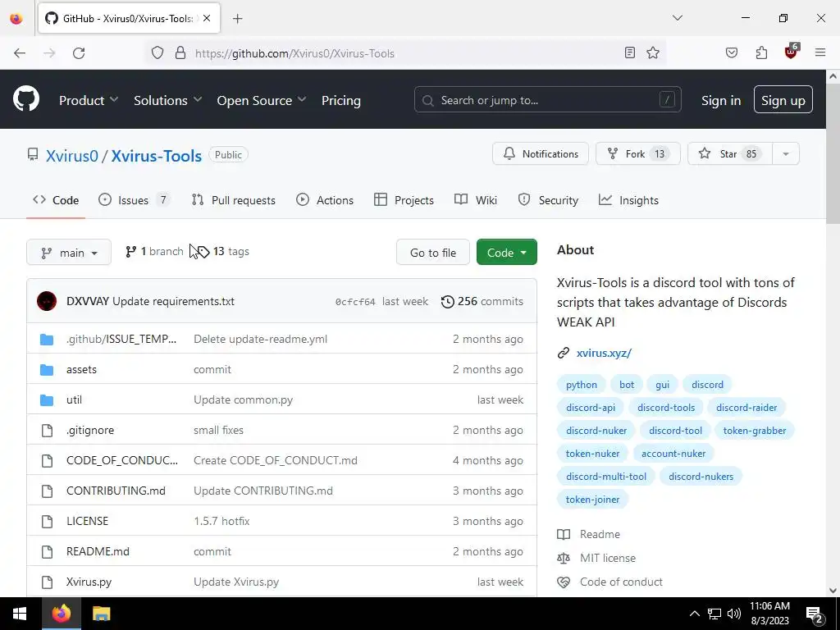Open the CODE_OF_CONDUCT file
This screenshot has width=840, height=630.
tap(122, 460)
